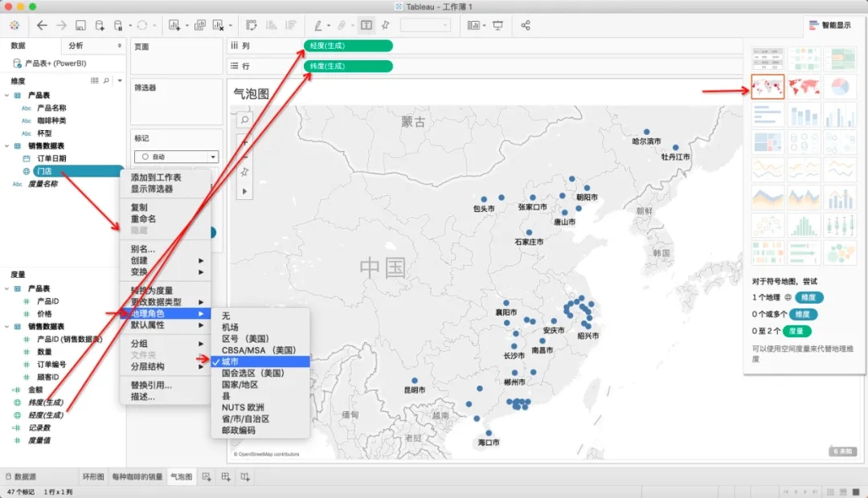Viewport: 868px width, 498px height.
Task: Collapse the 产品表 dimensions tree
Action: pyautogui.click(x=7, y=95)
